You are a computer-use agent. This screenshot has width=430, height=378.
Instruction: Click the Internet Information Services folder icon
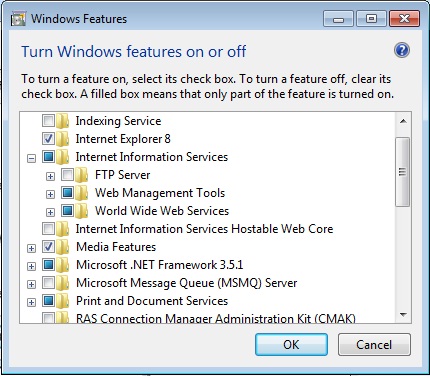tap(63, 157)
